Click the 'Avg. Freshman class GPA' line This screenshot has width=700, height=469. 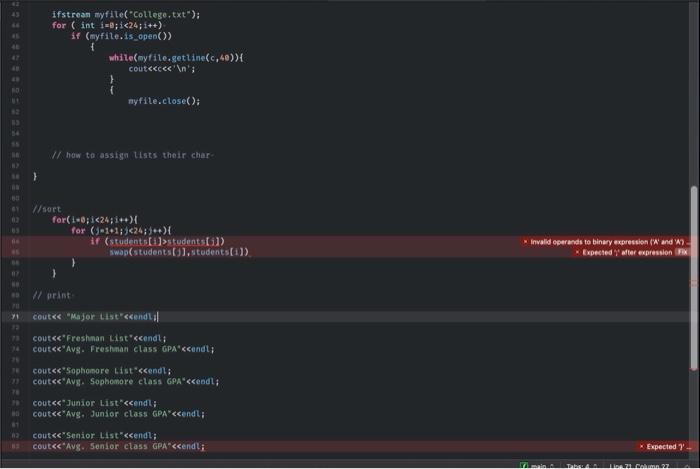click(x=123, y=349)
